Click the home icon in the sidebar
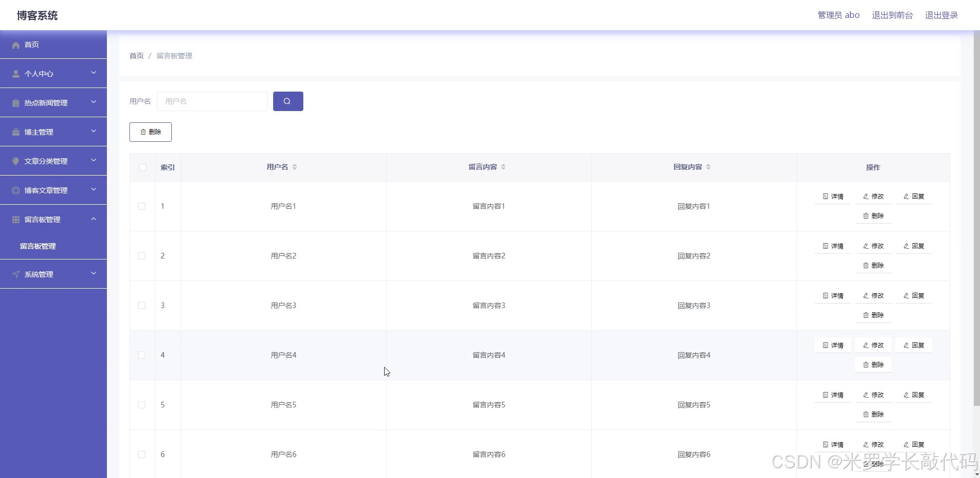The height and width of the screenshot is (478, 980). pyautogui.click(x=16, y=45)
